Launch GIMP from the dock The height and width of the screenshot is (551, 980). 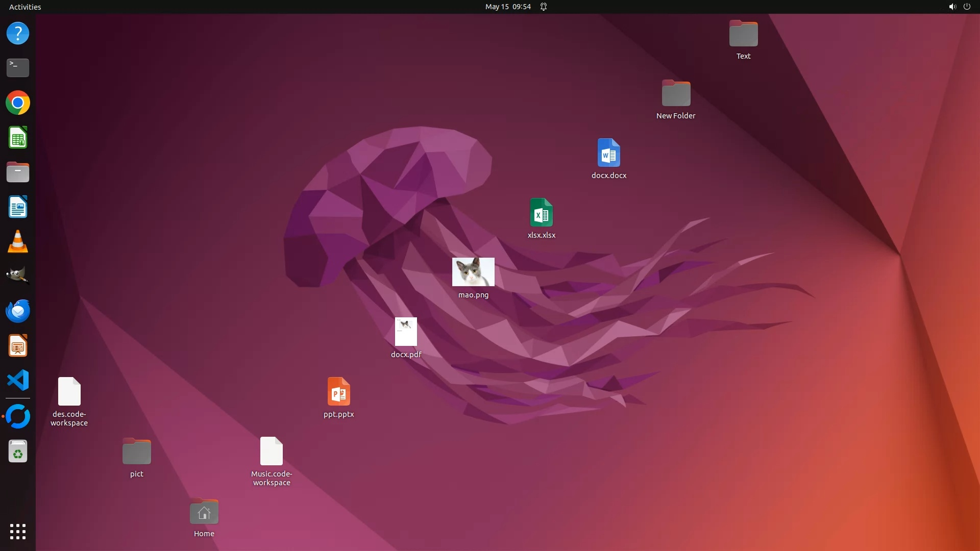coord(18,276)
